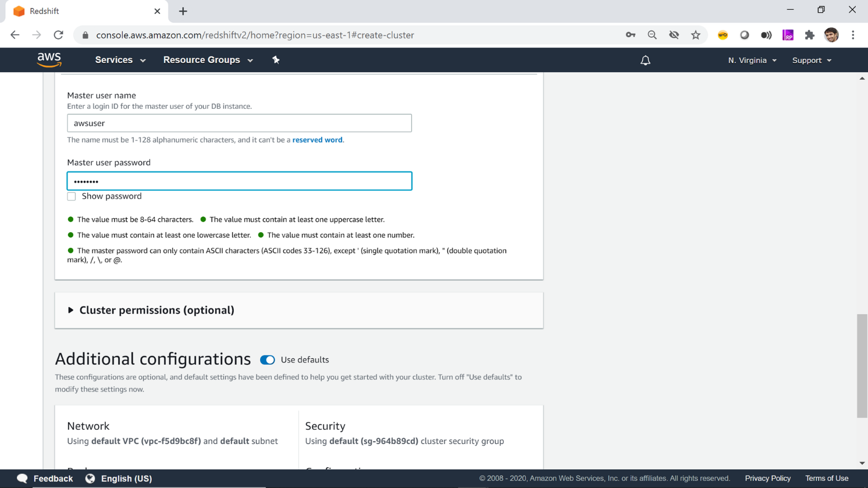
Task: Open the Support dropdown menu
Action: (x=812, y=60)
